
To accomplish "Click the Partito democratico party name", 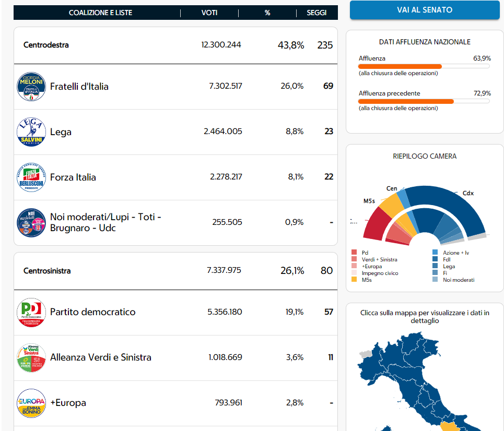I will click(92, 312).
